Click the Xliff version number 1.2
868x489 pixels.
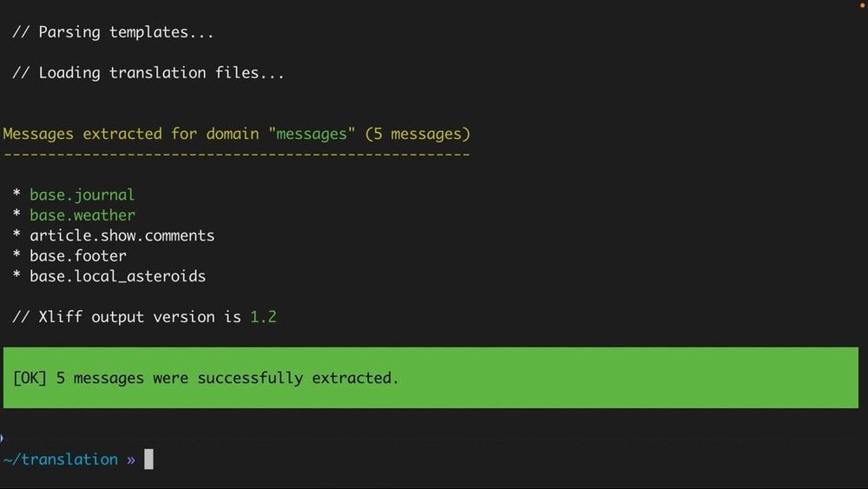click(263, 317)
